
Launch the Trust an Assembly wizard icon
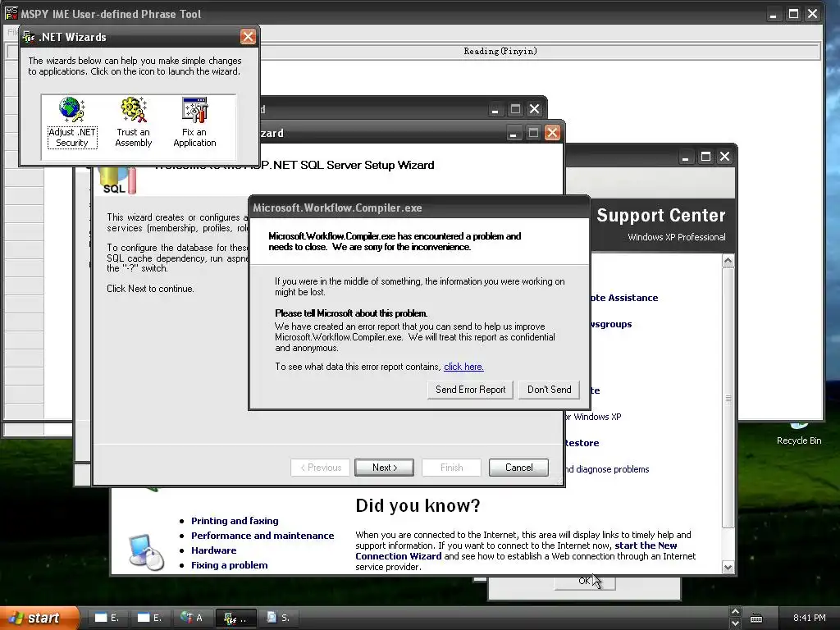point(134,122)
